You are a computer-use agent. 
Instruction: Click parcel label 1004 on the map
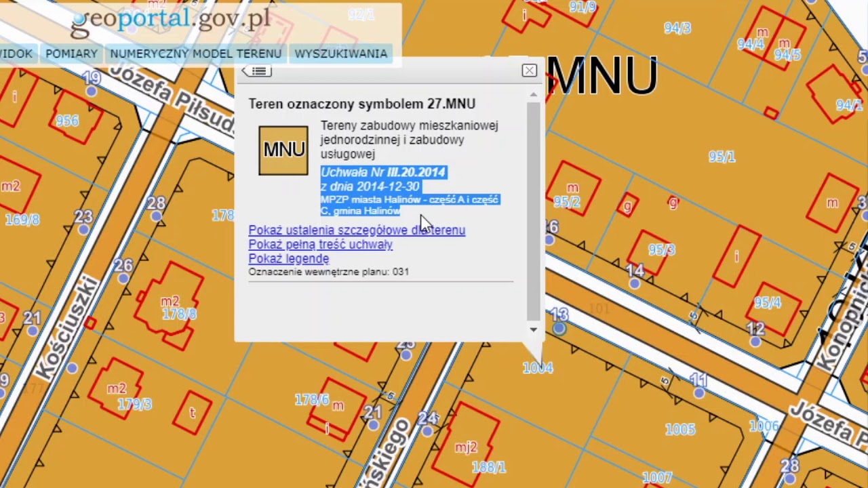pyautogui.click(x=538, y=368)
